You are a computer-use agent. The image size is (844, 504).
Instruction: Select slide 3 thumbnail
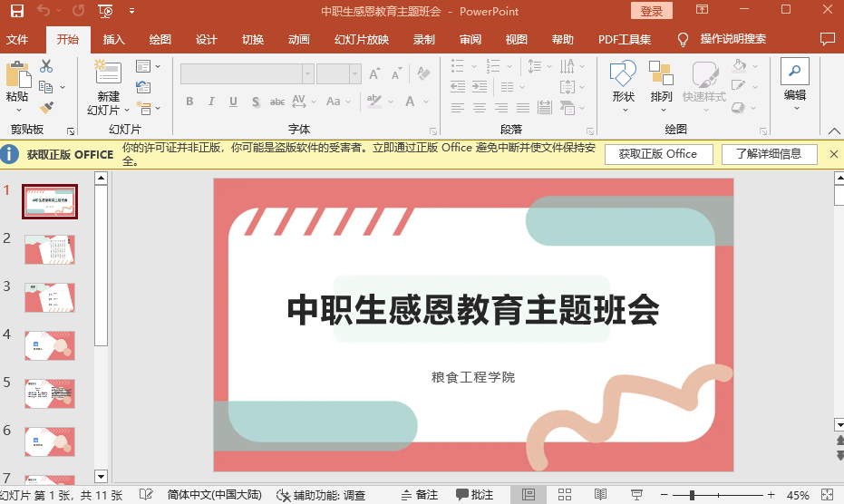pyautogui.click(x=50, y=297)
